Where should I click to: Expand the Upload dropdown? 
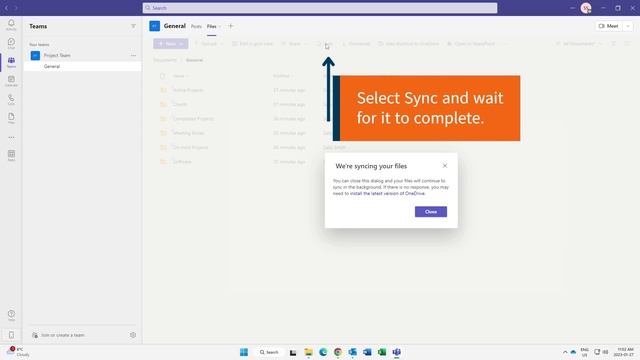[x=222, y=44]
